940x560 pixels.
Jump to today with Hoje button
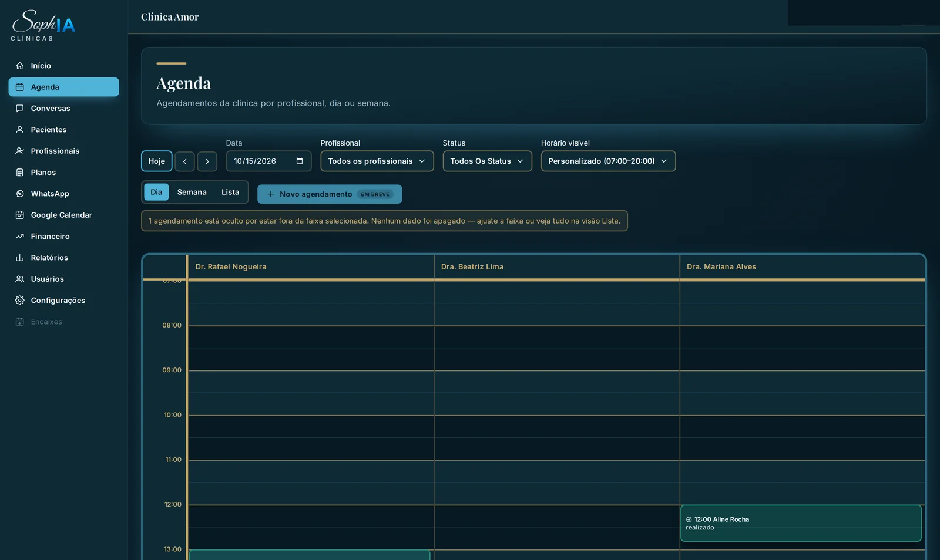157,161
